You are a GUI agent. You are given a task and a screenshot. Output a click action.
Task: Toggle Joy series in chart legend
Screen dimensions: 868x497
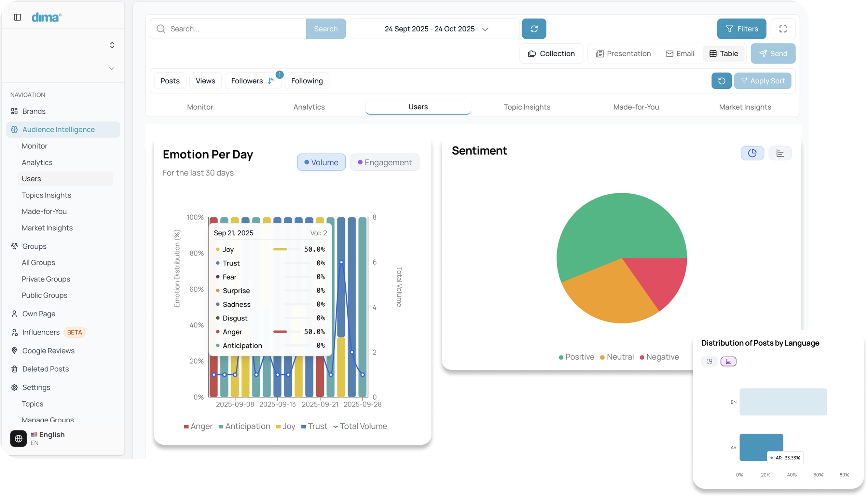pyautogui.click(x=286, y=426)
